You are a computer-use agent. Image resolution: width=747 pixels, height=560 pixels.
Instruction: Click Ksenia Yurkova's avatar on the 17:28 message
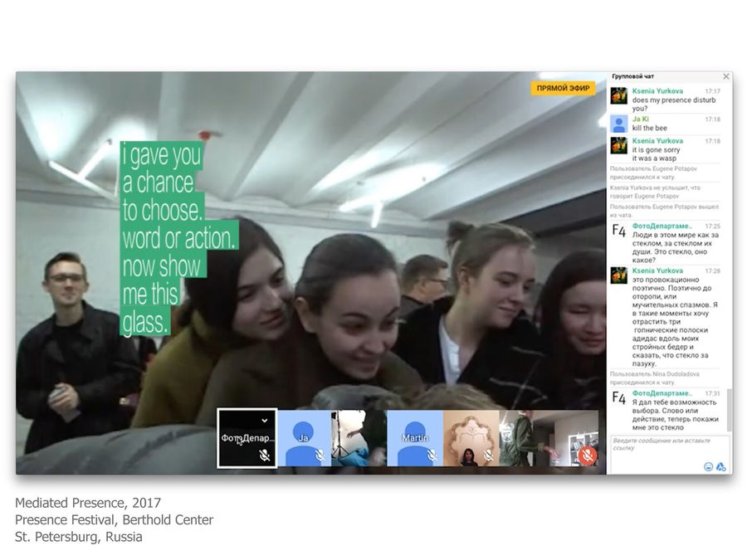[619, 275]
